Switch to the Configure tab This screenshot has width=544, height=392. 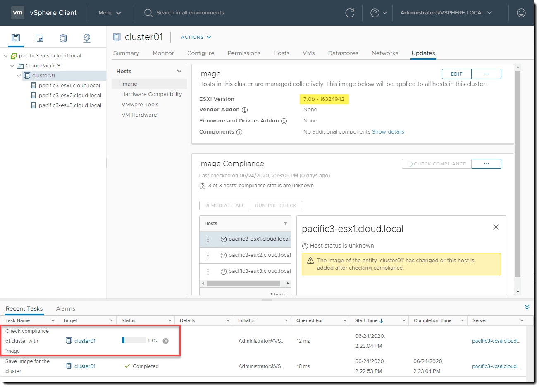(x=200, y=53)
